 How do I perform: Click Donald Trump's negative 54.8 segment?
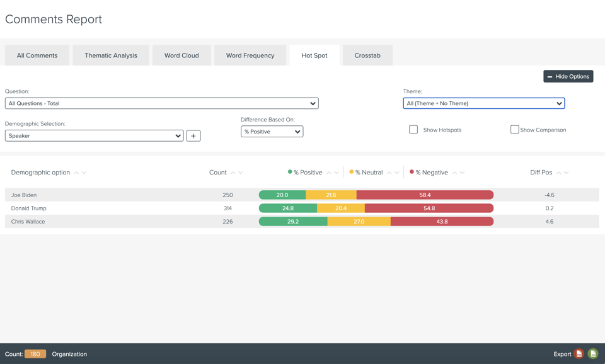[429, 208]
